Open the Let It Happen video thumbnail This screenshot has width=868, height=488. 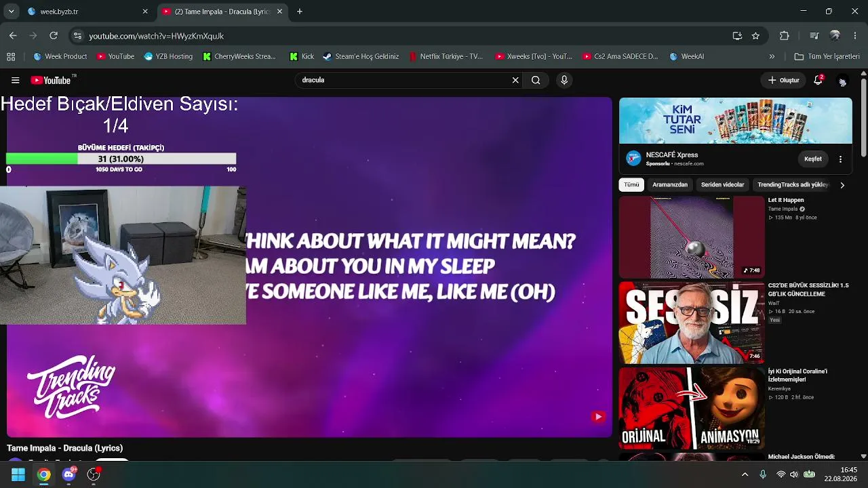(692, 237)
